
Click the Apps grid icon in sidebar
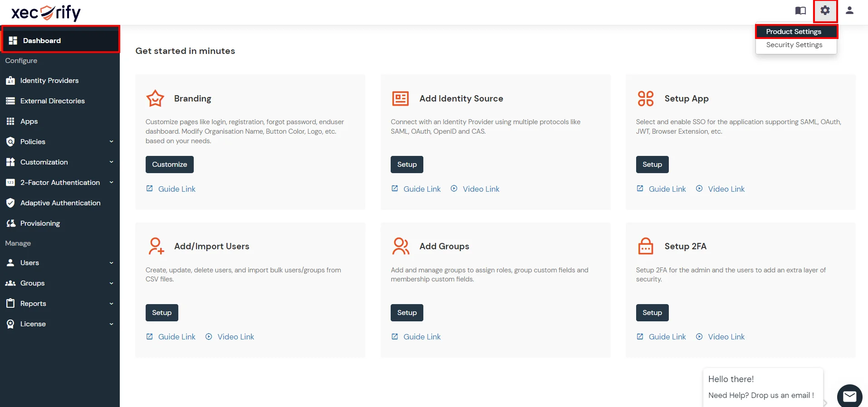(x=10, y=121)
